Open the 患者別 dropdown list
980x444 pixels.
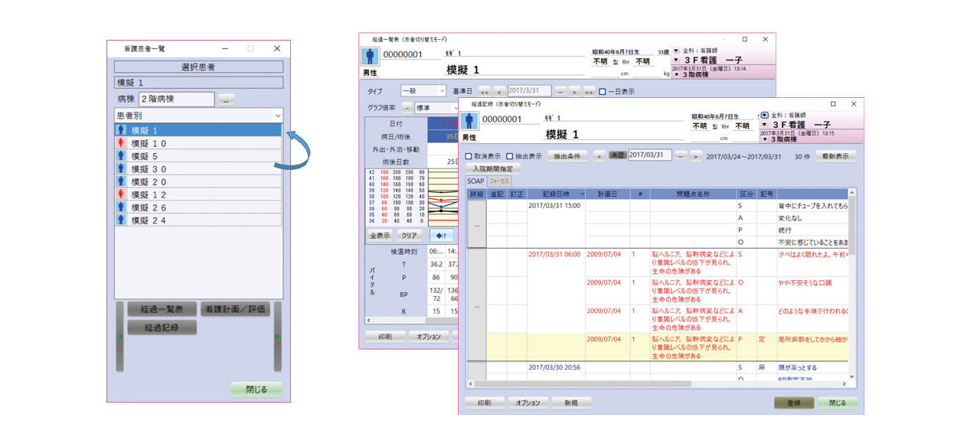[x=277, y=116]
